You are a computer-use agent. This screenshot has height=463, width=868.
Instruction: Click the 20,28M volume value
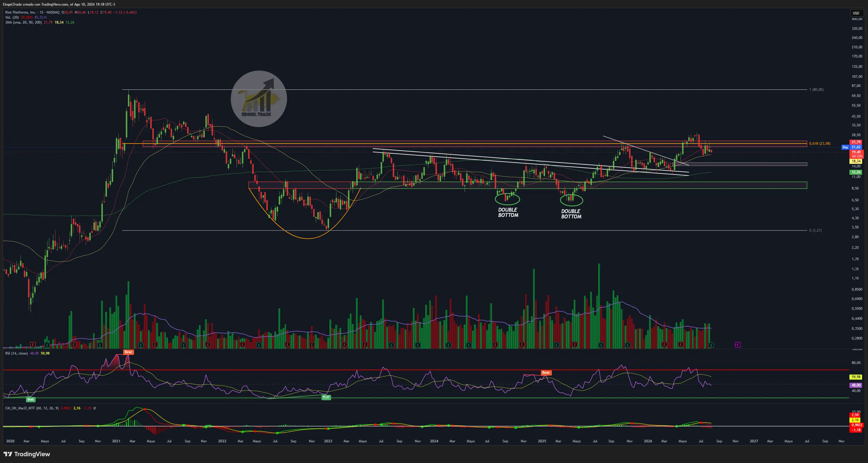[27, 17]
